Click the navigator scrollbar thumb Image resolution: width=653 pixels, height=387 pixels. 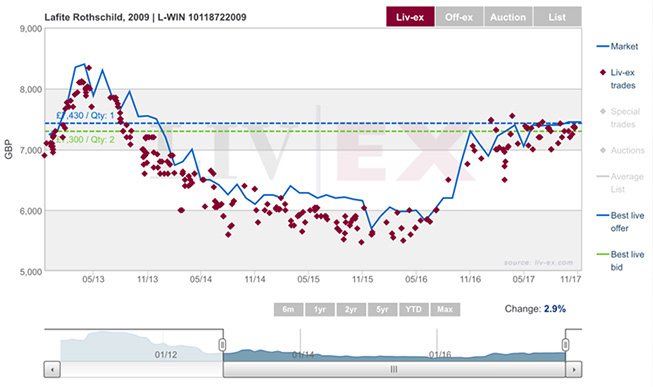coord(394,369)
